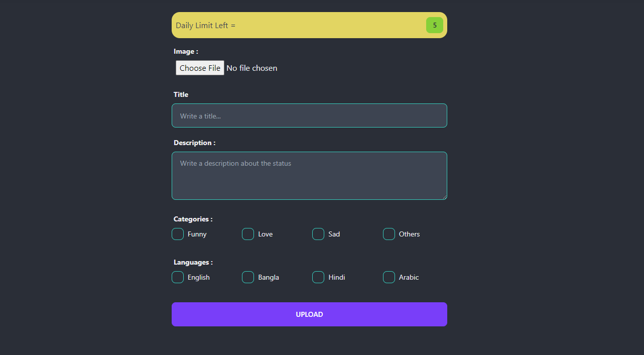This screenshot has width=644, height=355.
Task: Click the green daily limit badge
Action: [x=435, y=25]
